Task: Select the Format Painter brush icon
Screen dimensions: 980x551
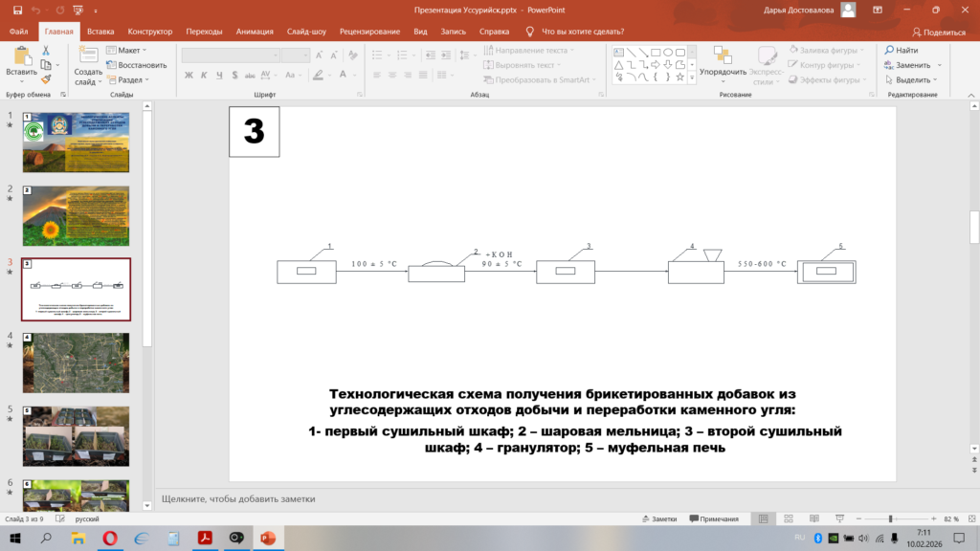Action: tap(46, 79)
